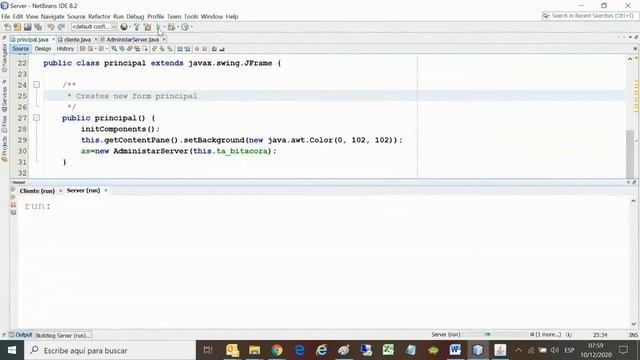
Task: Switch to the cliente.java editor tab
Action: [x=77, y=40]
